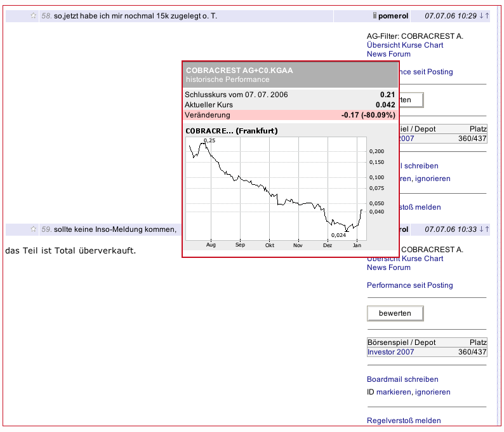Click post number 58.
This screenshot has height=432, width=504.
[x=46, y=16]
